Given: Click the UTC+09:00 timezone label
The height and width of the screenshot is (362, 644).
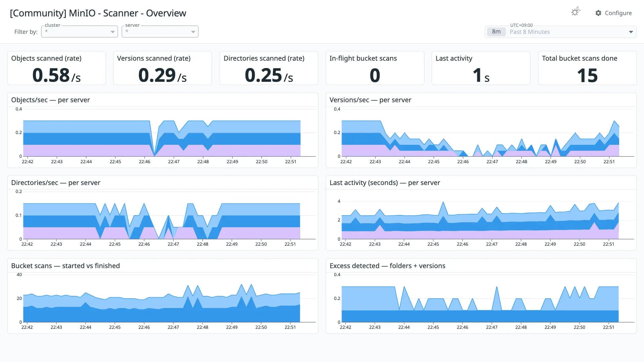Looking at the screenshot, I should [521, 25].
